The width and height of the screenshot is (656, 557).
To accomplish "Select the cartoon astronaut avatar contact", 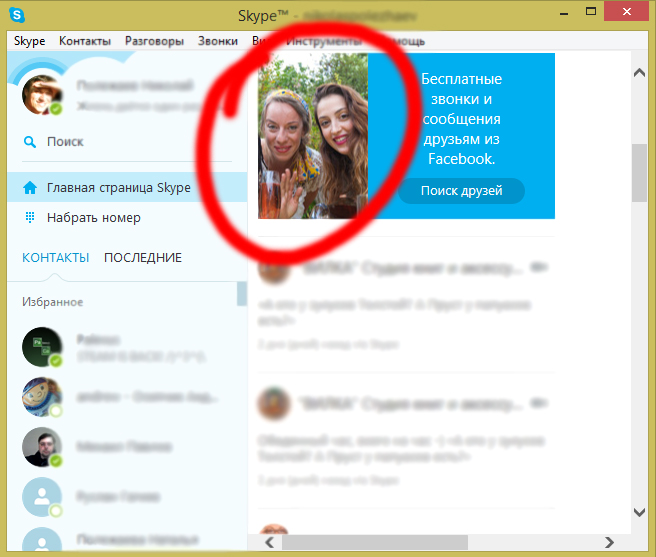I will [42, 397].
